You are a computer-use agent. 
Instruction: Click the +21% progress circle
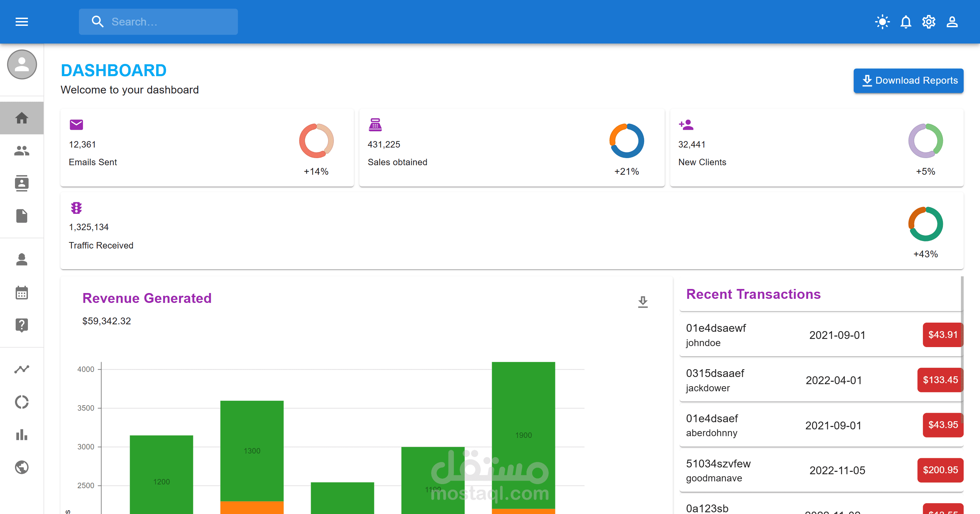(x=626, y=141)
